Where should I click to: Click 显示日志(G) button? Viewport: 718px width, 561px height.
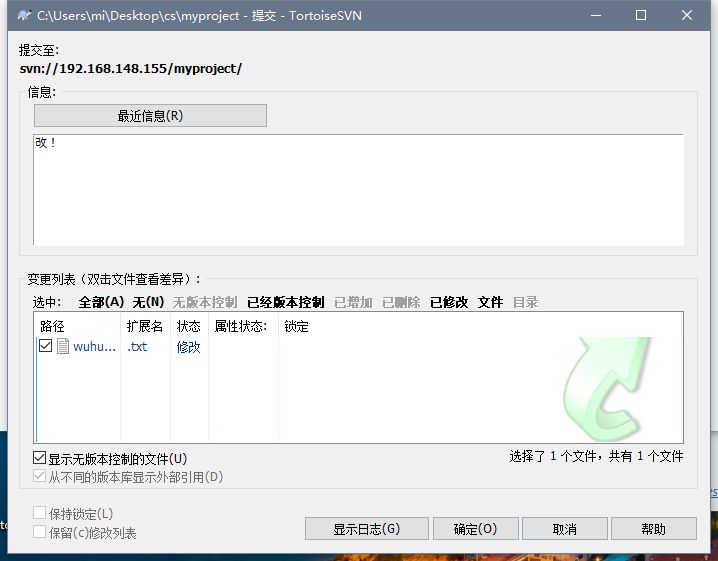click(x=367, y=529)
